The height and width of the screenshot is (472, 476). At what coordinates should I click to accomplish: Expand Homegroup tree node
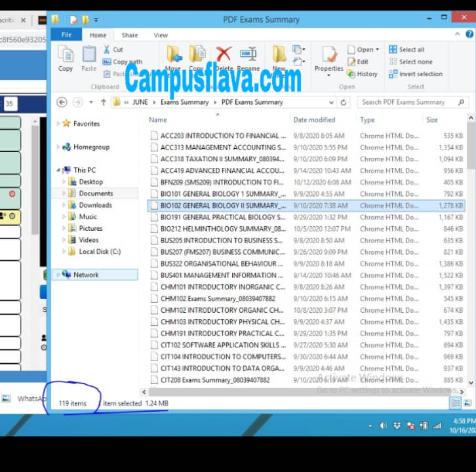tap(58, 147)
